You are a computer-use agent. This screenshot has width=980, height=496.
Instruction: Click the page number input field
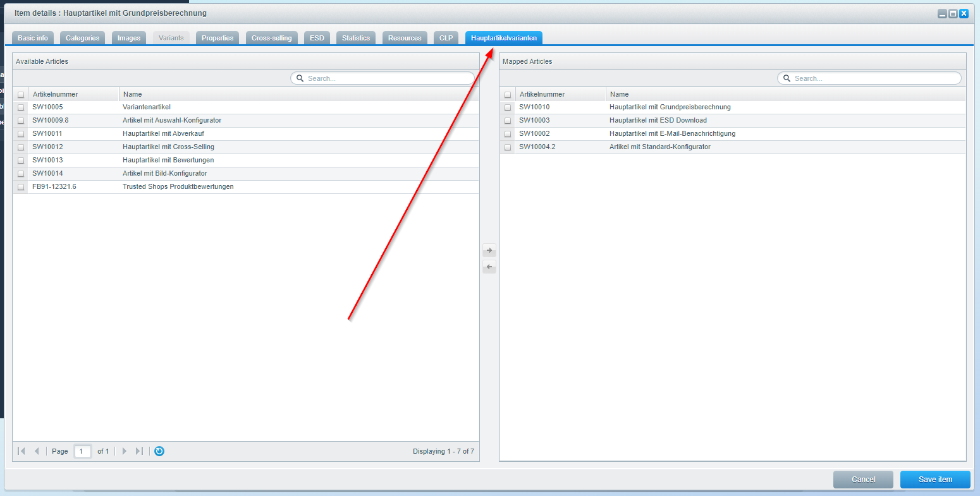point(83,451)
